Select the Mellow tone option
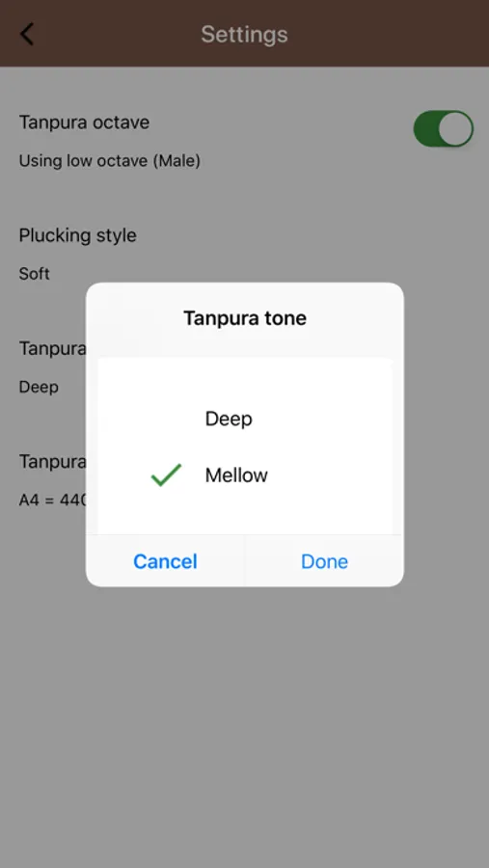 [x=236, y=475]
